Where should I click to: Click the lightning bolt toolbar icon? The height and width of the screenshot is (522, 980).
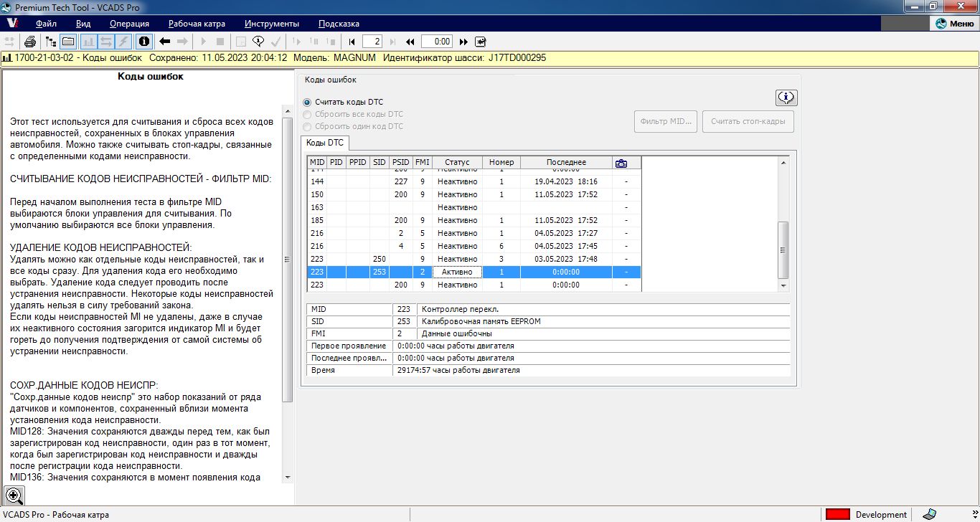[123, 42]
